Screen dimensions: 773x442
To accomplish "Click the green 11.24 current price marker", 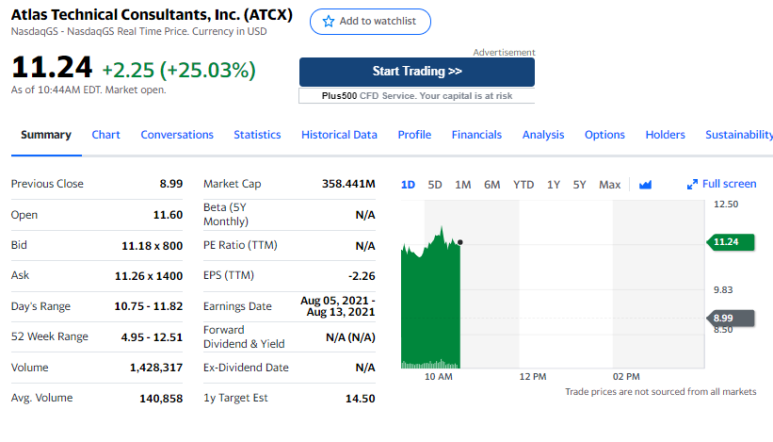I will coord(731,242).
